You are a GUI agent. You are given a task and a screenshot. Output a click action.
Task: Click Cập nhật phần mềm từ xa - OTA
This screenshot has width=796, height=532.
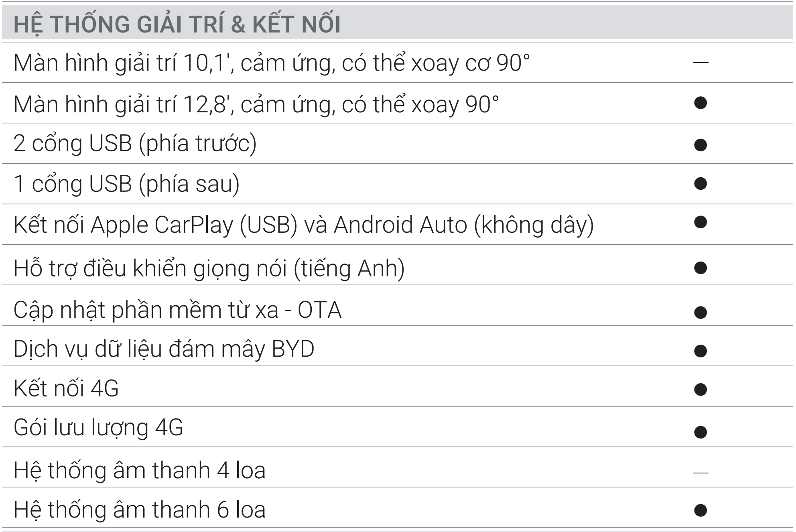[x=177, y=310]
